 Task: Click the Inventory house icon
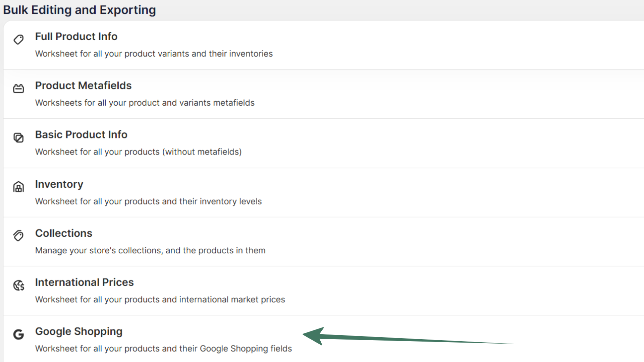18,187
